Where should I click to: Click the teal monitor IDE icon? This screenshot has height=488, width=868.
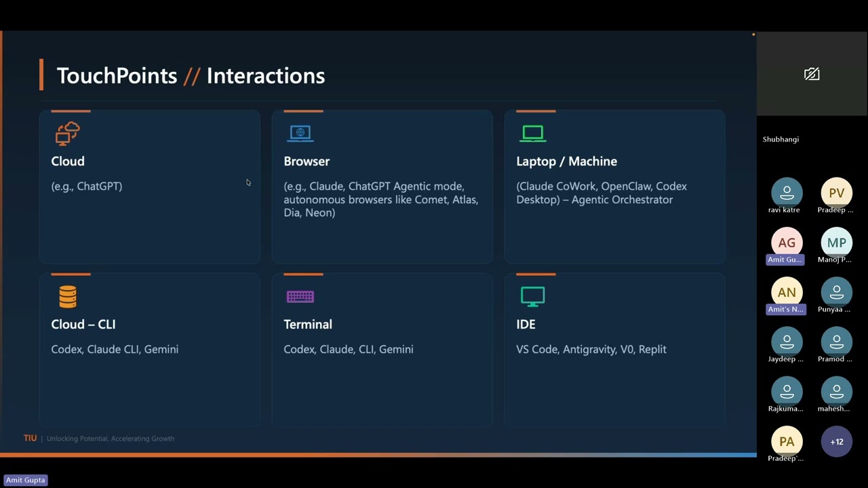coord(532,296)
